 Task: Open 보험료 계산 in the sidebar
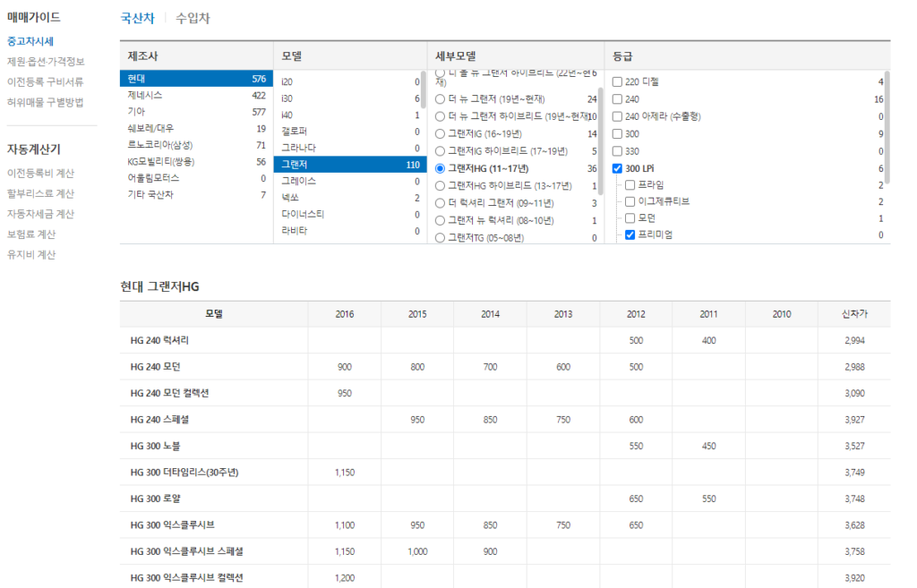pyautogui.click(x=31, y=234)
